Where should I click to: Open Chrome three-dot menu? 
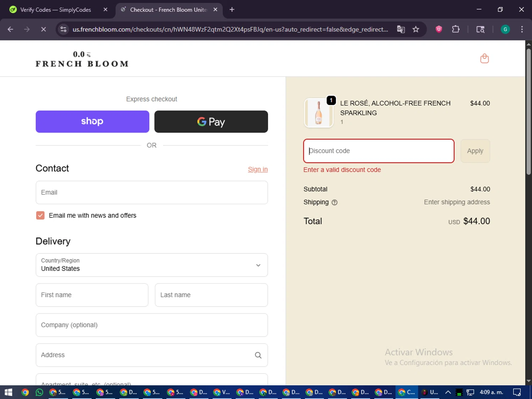pyautogui.click(x=522, y=29)
